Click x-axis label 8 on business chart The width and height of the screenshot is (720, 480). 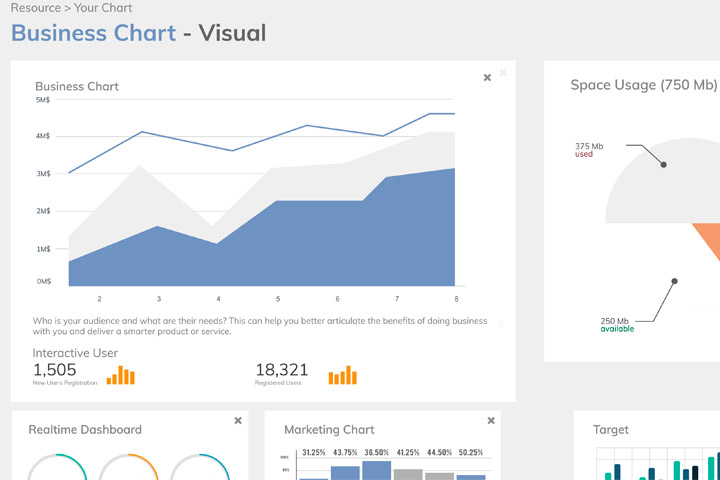pyautogui.click(x=456, y=299)
